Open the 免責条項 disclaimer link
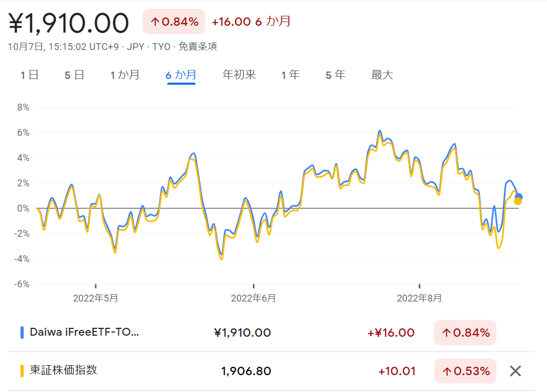Image resolution: width=547 pixels, height=392 pixels. point(198,46)
